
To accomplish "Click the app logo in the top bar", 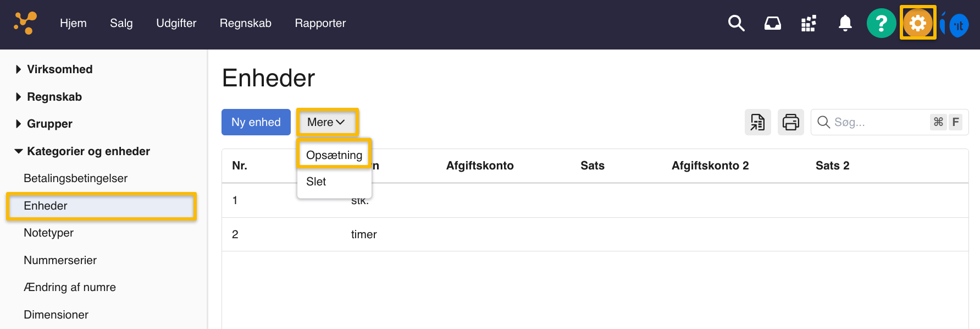I will (x=25, y=23).
